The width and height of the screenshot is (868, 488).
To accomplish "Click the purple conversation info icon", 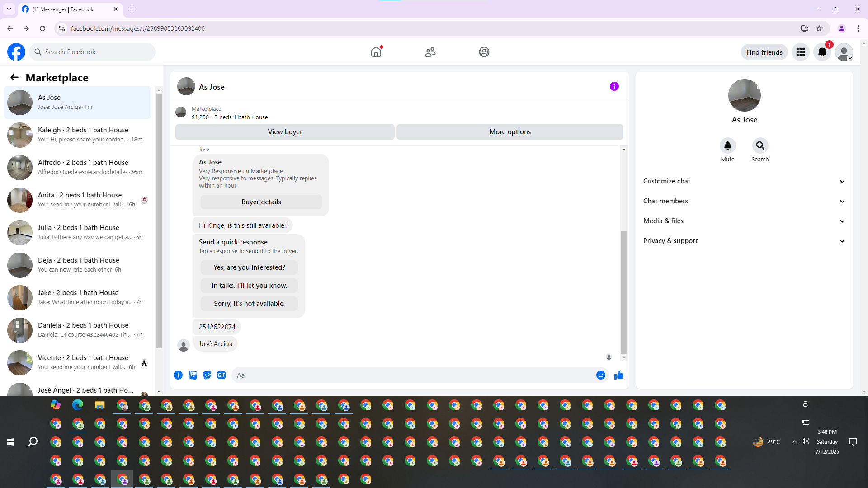I will (x=614, y=86).
